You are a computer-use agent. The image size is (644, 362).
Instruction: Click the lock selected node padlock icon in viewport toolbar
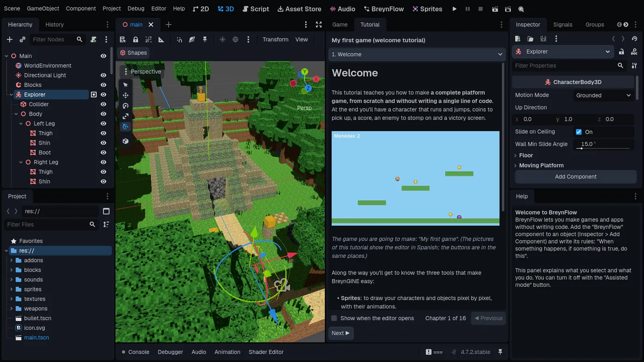(135, 40)
